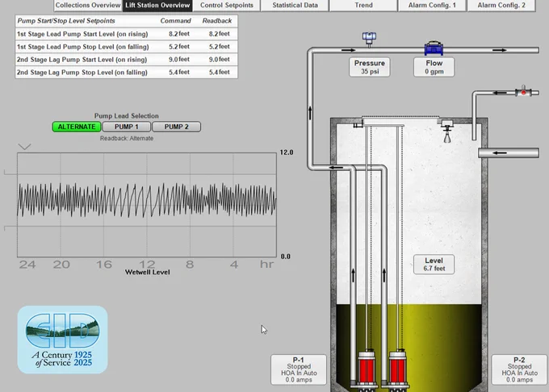Click the CID Century of Service logo

click(x=63, y=340)
